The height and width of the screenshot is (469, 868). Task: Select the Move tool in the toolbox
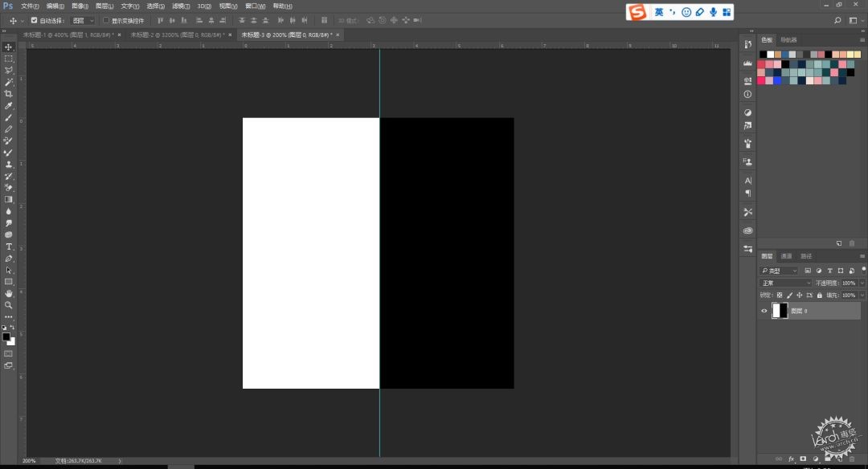click(x=8, y=47)
